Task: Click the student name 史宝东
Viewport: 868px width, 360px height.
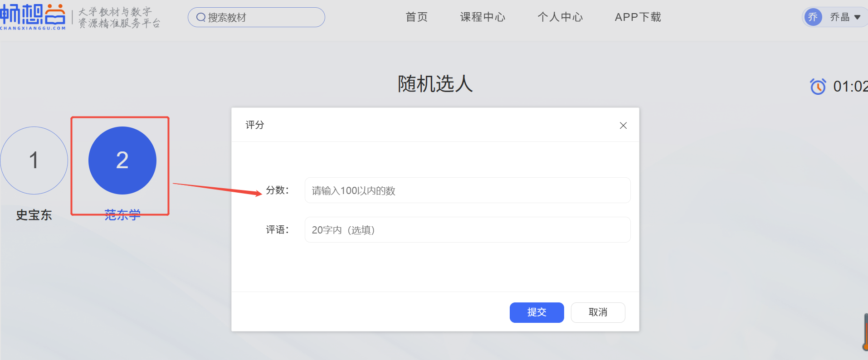Action: point(34,215)
